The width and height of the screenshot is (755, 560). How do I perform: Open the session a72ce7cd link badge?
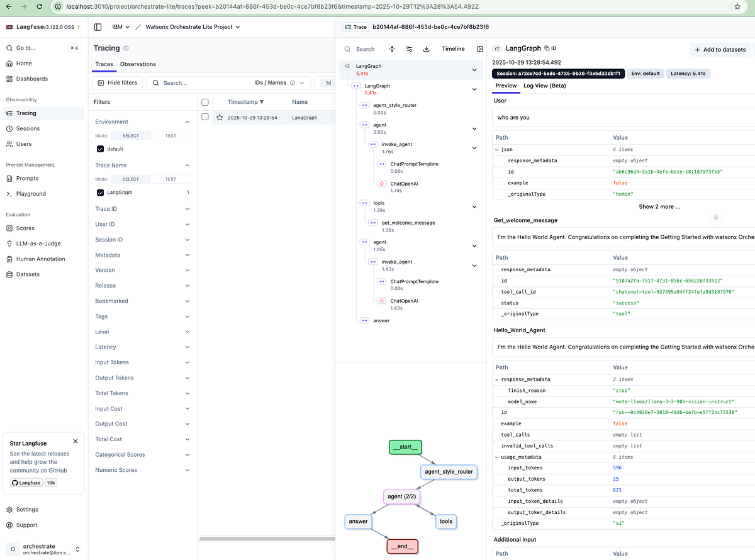[558, 74]
